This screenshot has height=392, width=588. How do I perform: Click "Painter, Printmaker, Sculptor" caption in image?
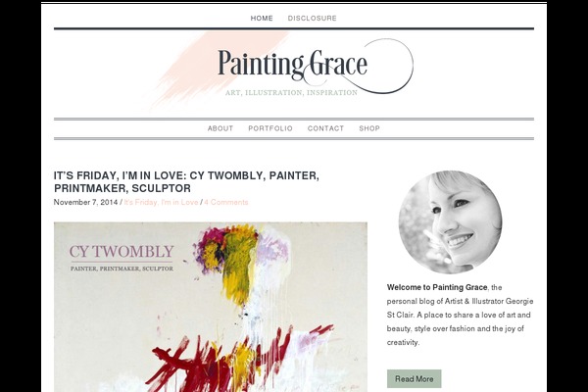click(122, 269)
